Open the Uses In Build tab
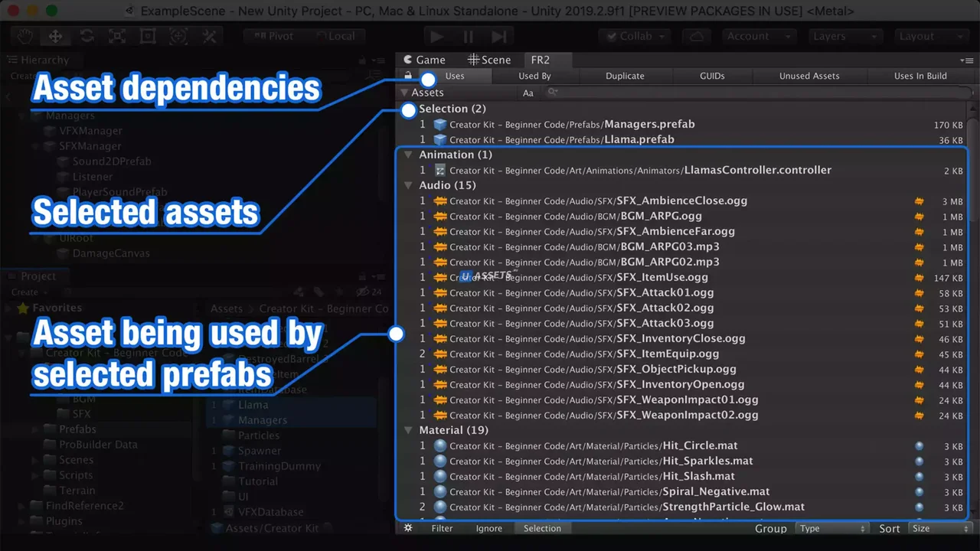Screen dimensions: 980x551 click(x=920, y=76)
